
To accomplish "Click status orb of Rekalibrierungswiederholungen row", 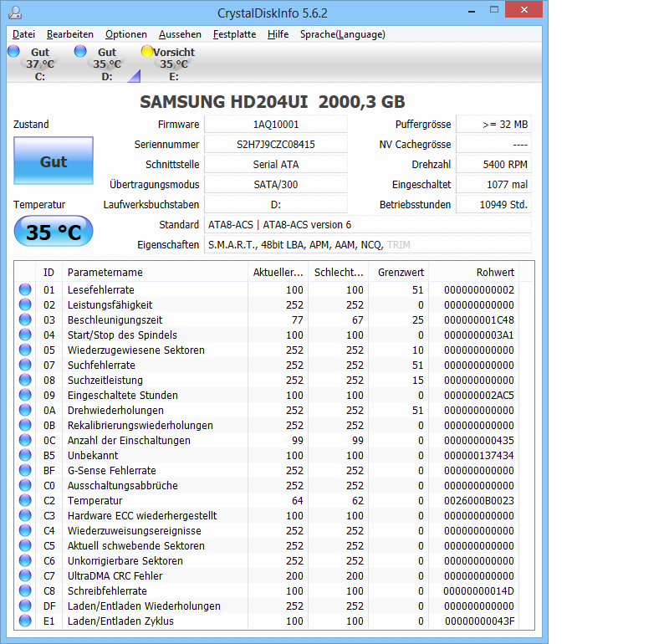I will tap(25, 425).
